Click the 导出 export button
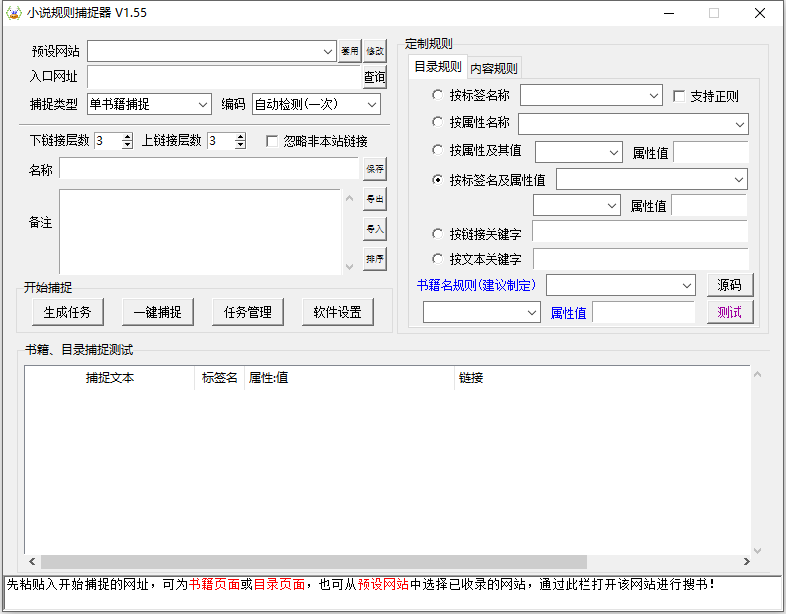Image resolution: width=786 pixels, height=614 pixels. (374, 199)
